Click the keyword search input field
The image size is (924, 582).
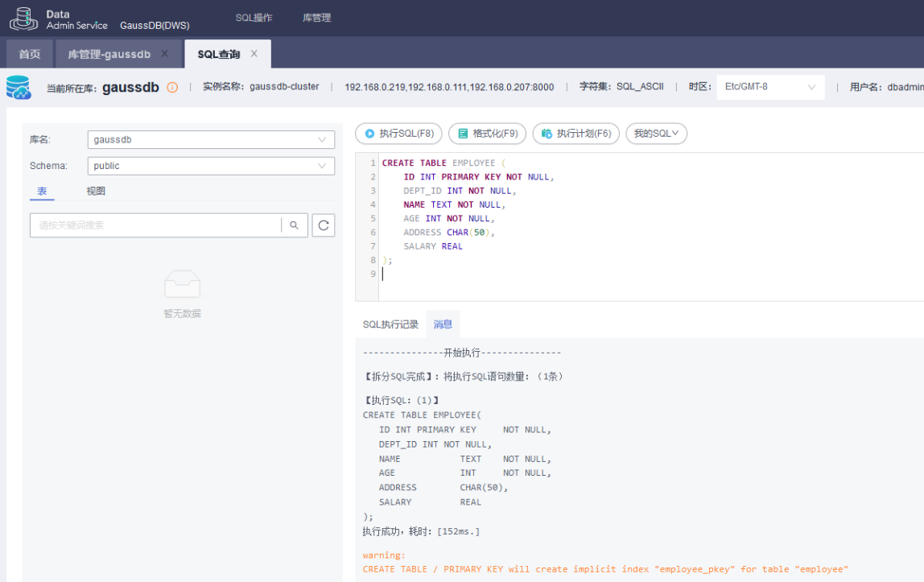156,225
